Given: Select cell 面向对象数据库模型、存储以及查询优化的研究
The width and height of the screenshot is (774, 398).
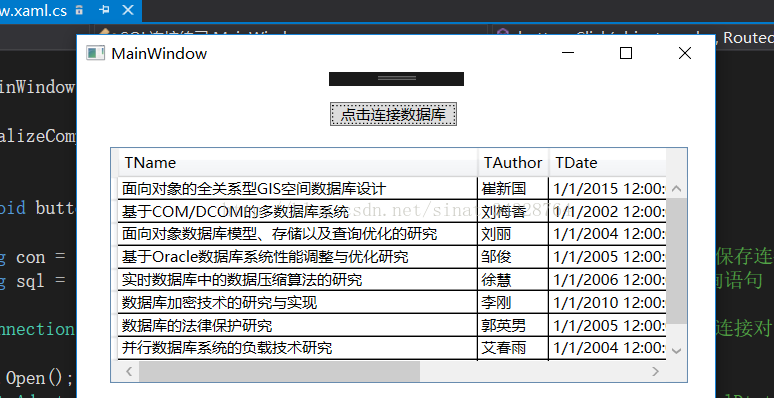Looking at the screenshot, I should 298,234.
